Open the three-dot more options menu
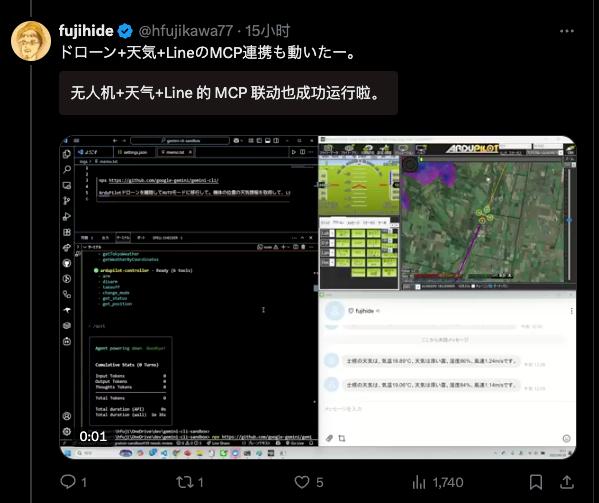Image resolution: width=599 pixels, height=503 pixels. coord(567,31)
